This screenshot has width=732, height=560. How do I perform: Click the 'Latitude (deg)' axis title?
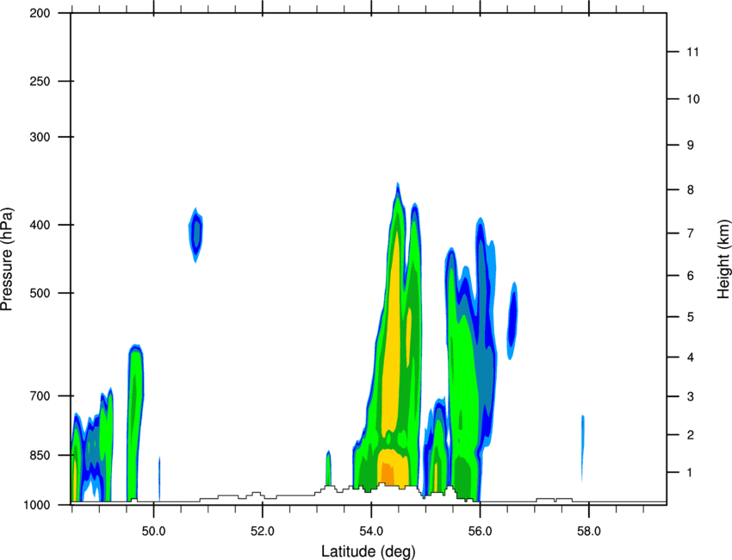click(368, 551)
